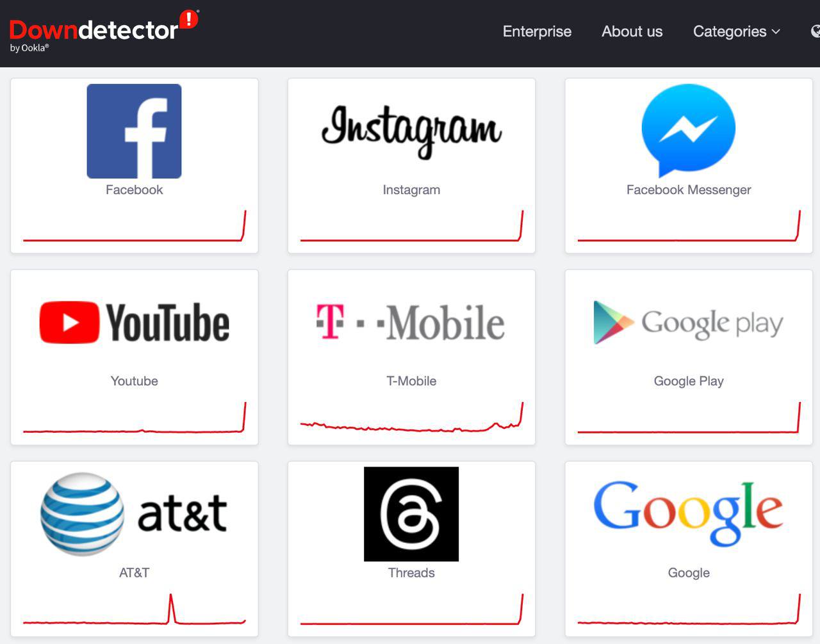The width and height of the screenshot is (820, 644).
Task: Open the Threads app icon
Action: coord(411,514)
